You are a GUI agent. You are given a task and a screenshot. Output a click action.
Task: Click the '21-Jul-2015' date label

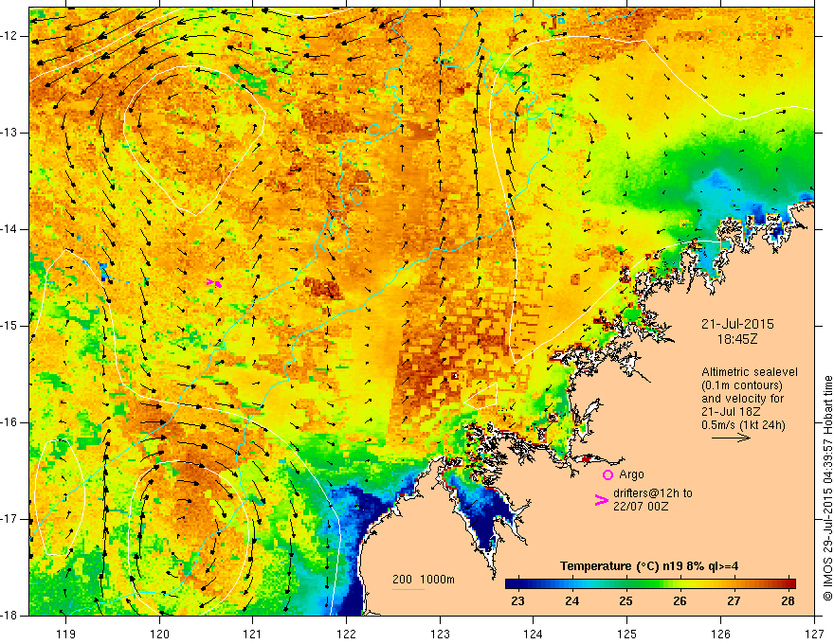pos(737,324)
